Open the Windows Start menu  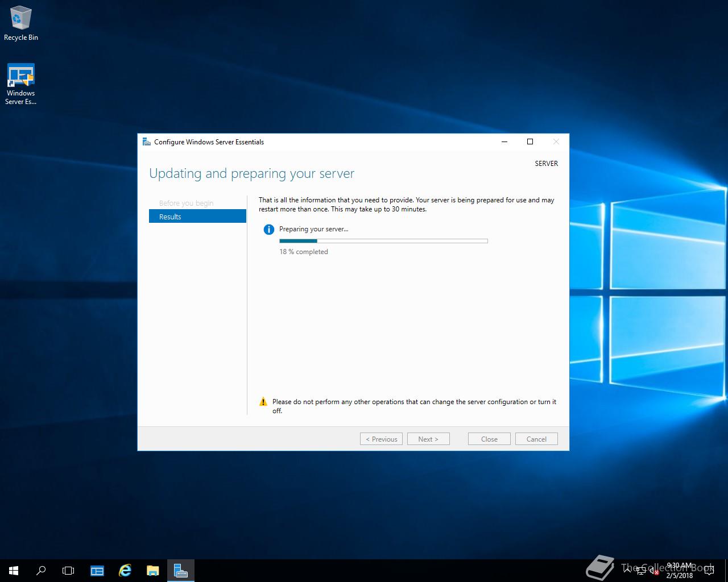click(14, 571)
